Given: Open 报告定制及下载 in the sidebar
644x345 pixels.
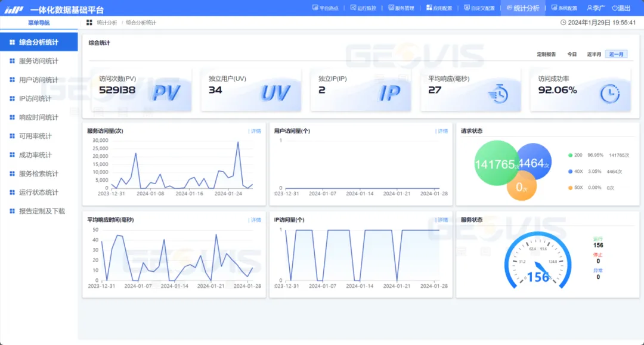Looking at the screenshot, I should point(42,211).
